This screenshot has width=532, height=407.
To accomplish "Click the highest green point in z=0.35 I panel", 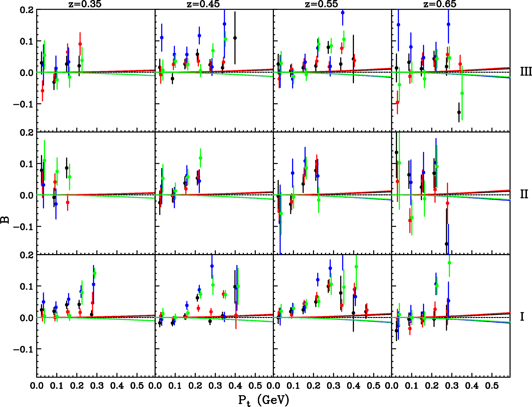I will pos(94,273).
